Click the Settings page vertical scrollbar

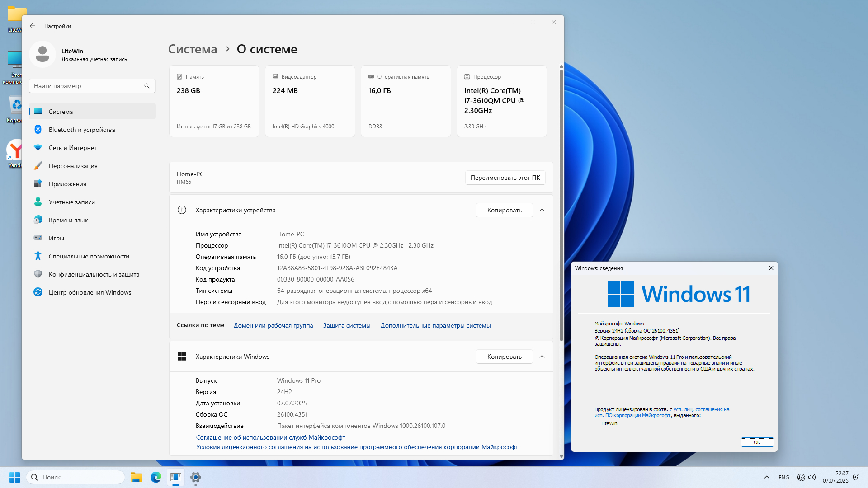[561, 203]
